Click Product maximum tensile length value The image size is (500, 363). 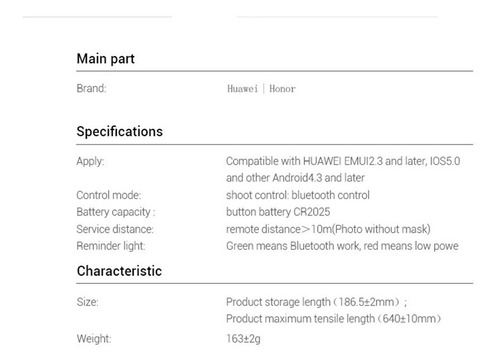tap(334, 319)
